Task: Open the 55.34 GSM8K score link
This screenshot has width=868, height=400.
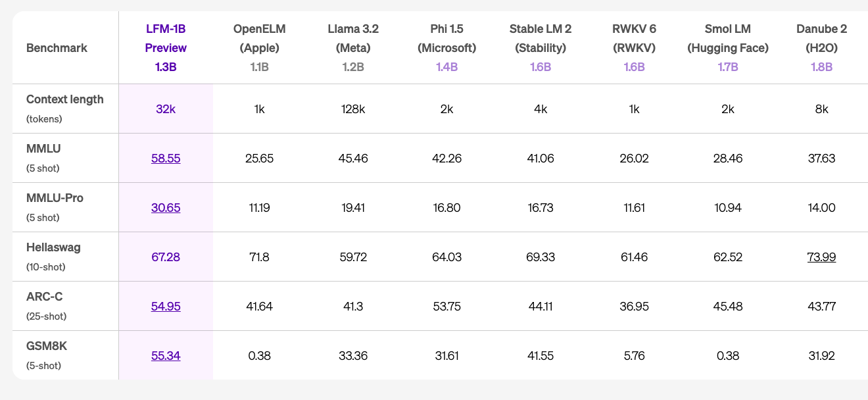Action: tap(166, 356)
